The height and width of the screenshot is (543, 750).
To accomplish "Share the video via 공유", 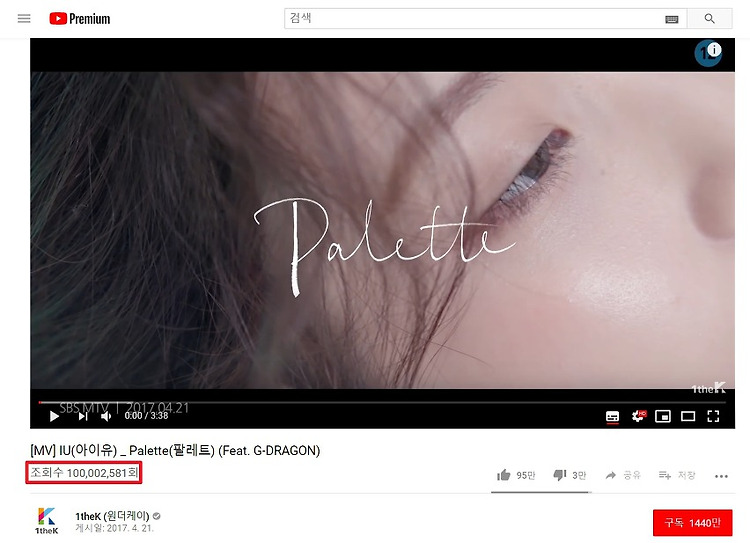I will tap(623, 475).
